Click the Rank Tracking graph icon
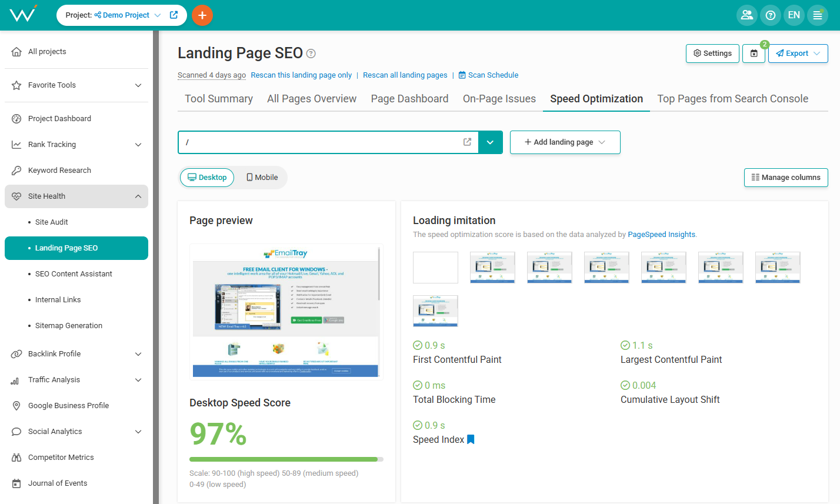The width and height of the screenshot is (840, 504). pos(16,145)
